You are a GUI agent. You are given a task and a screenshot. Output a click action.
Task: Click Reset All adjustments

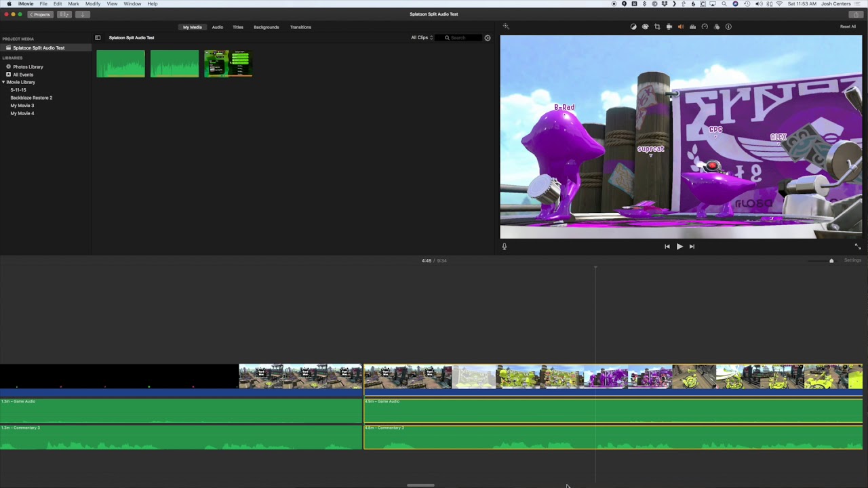(x=848, y=27)
